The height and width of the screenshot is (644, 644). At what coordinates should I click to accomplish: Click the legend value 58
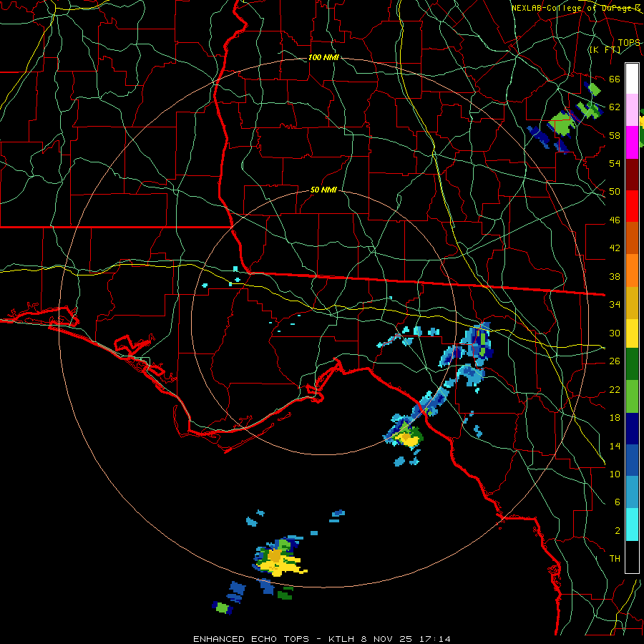tap(615, 135)
